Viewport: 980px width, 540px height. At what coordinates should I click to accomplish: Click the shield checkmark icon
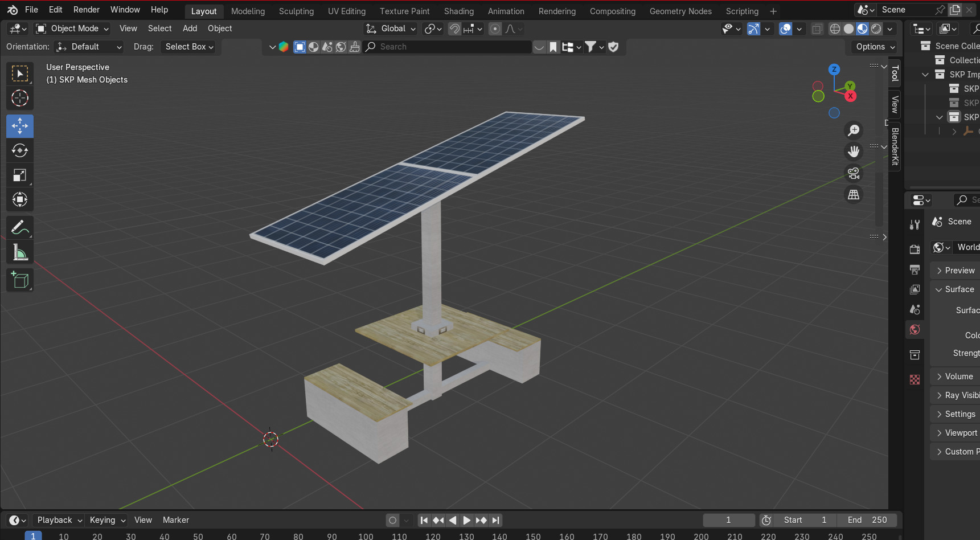point(613,47)
